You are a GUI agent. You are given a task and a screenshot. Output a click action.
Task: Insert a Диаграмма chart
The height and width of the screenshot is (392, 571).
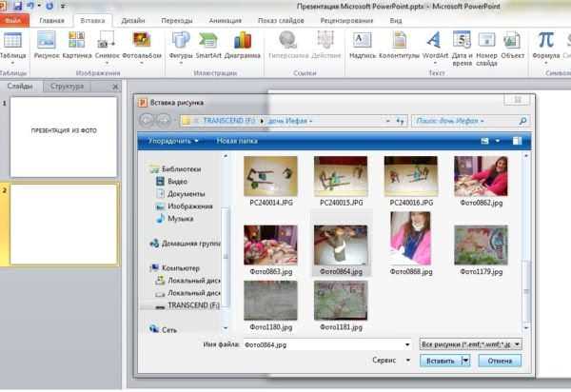coord(243,46)
